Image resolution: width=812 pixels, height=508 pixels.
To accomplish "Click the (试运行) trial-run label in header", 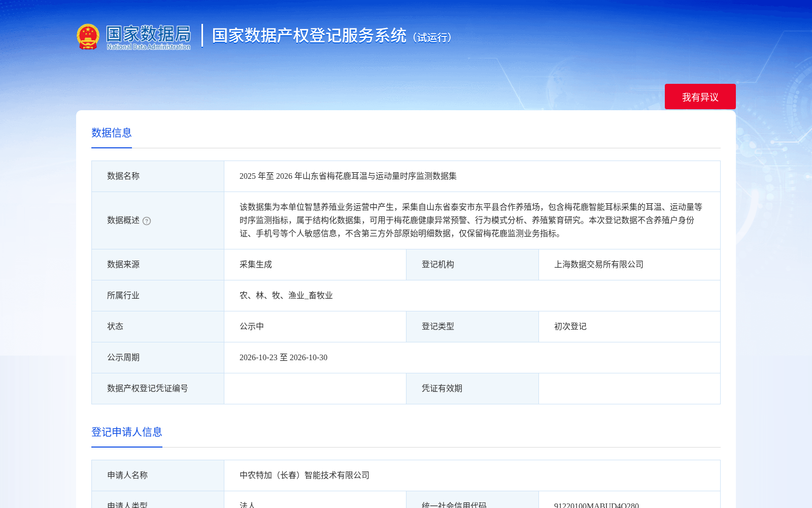I will pyautogui.click(x=432, y=38).
